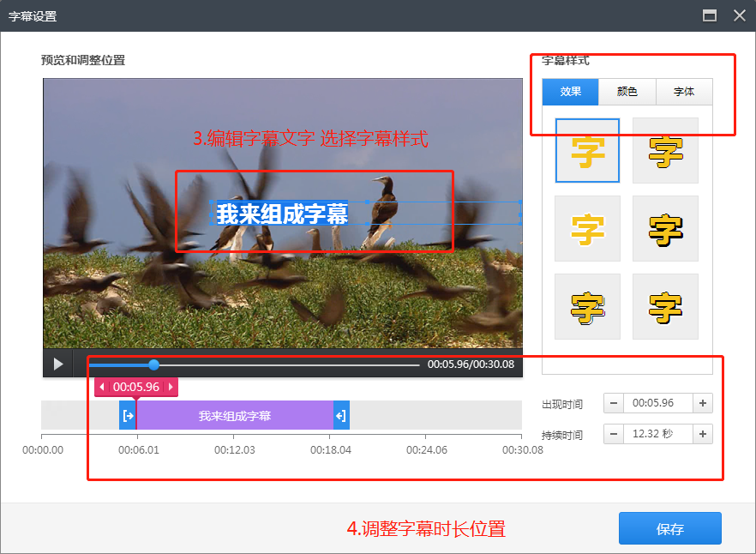Open the 颜色 tab
The height and width of the screenshot is (554, 756).
(627, 92)
